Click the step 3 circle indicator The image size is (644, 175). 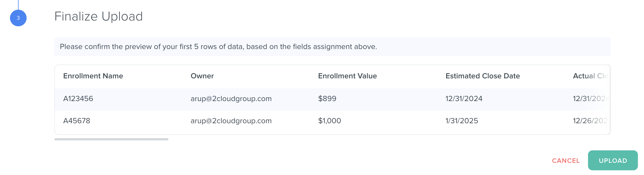18,18
